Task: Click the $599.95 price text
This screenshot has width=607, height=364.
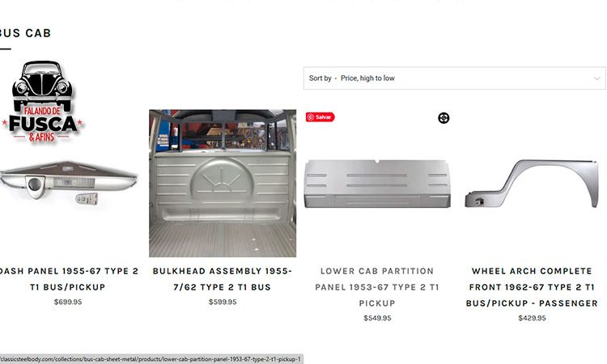Action: tap(223, 302)
